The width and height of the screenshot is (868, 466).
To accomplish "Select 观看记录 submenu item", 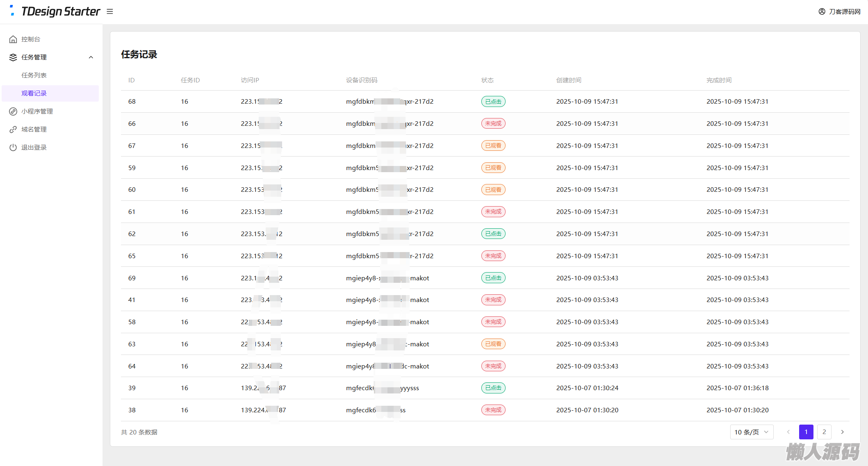I will tap(34, 93).
